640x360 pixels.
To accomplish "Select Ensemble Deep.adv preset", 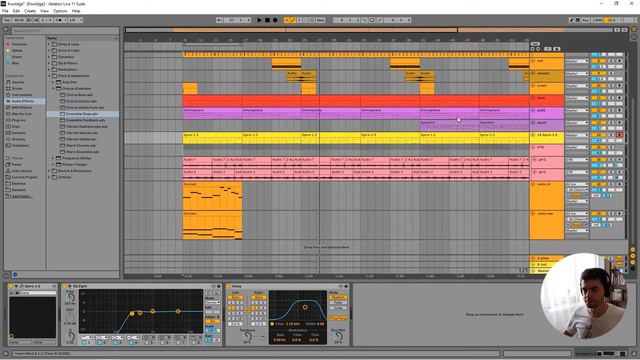I will click(82, 114).
